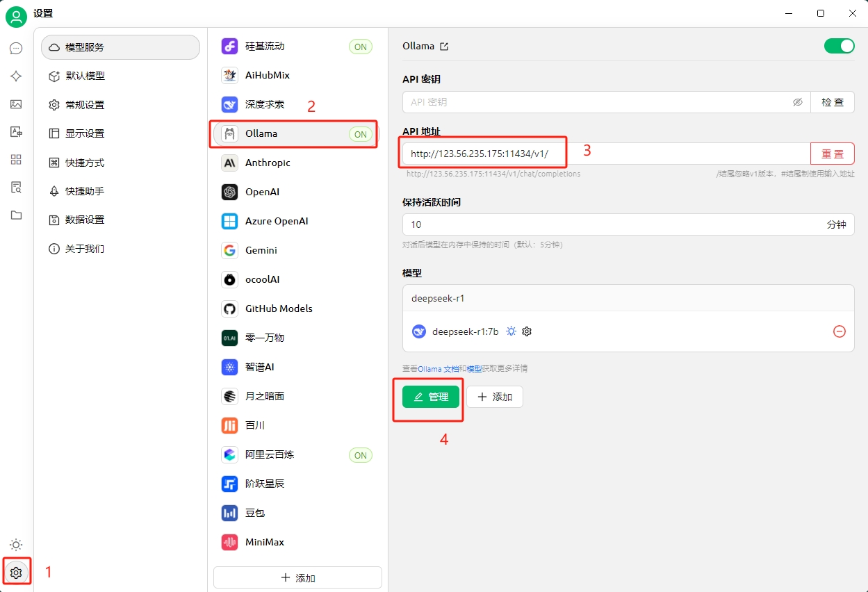The width and height of the screenshot is (868, 592).
Task: Disable the Ollama provider toggle switch
Action: point(840,46)
